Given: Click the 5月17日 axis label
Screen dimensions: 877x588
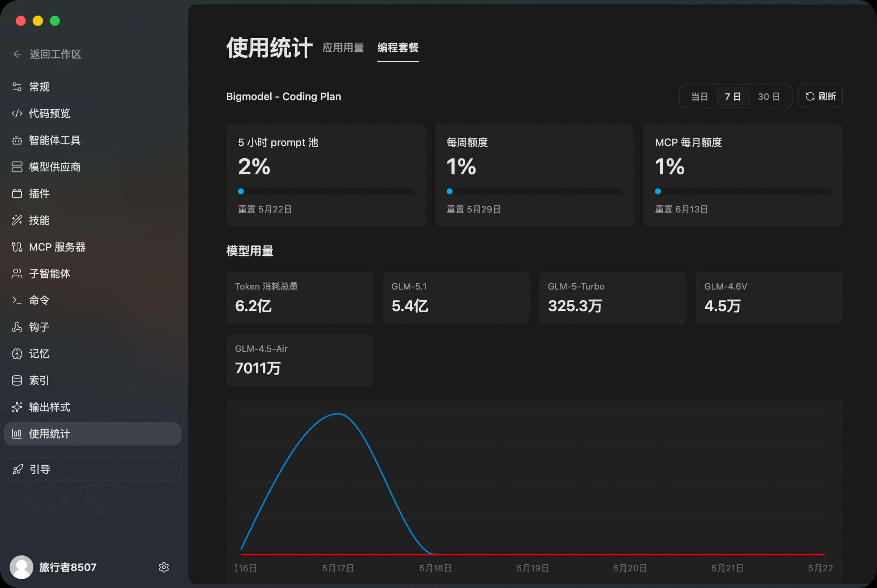Looking at the screenshot, I should click(x=338, y=568).
